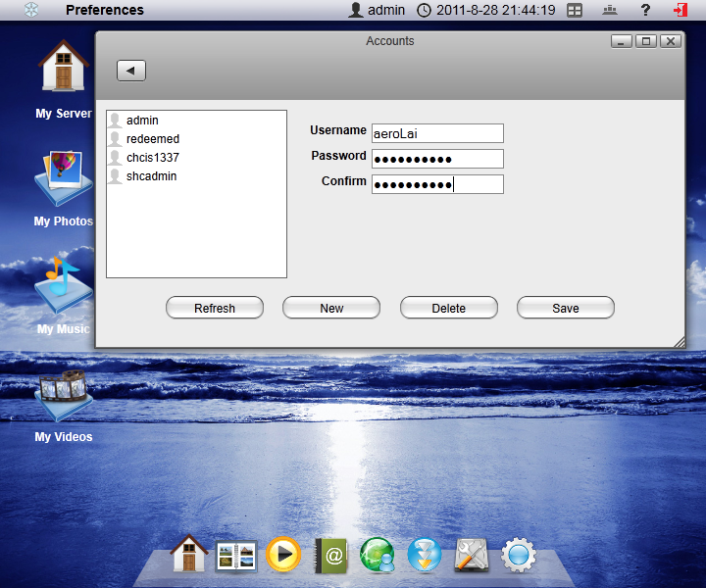The width and height of the screenshot is (706, 588).
Task: Click the back arrow in Accounts window
Action: pyautogui.click(x=131, y=71)
